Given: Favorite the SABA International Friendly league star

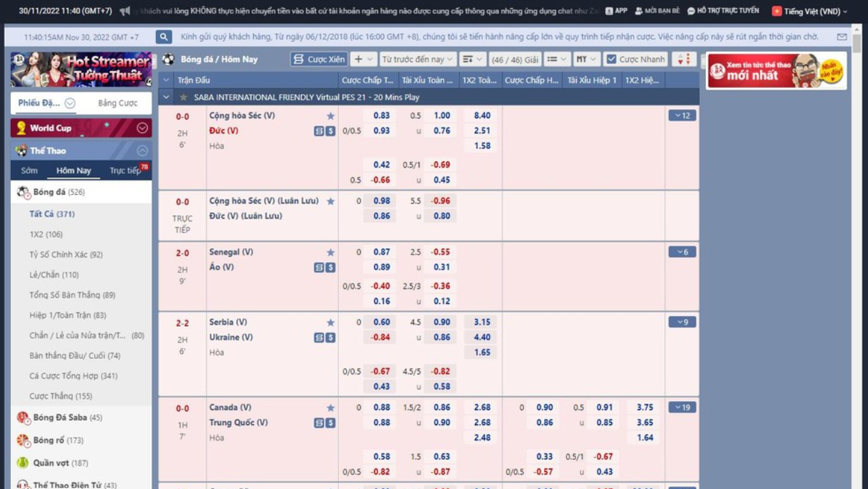Looking at the screenshot, I should tap(183, 97).
